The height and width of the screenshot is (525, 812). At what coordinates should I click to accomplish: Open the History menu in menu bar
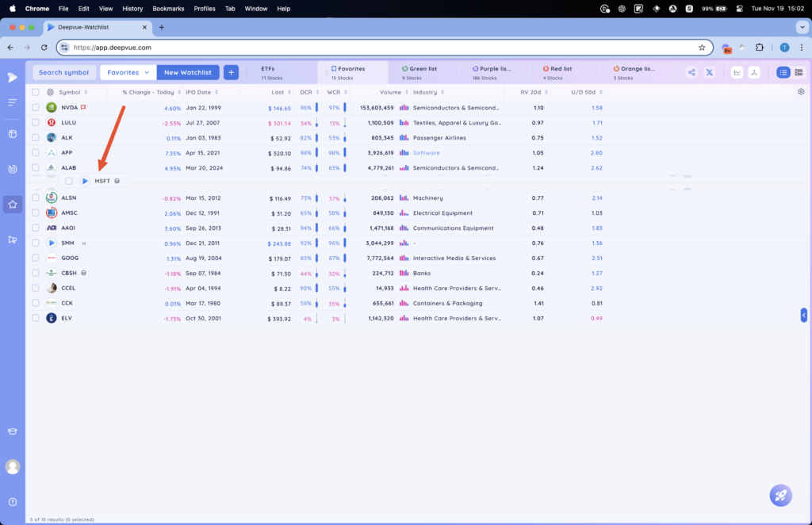coord(132,8)
